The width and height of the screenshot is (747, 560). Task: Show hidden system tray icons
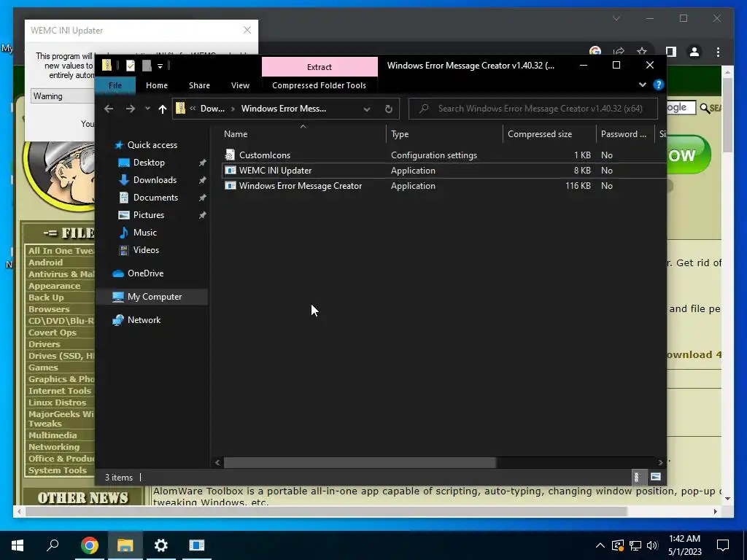click(x=600, y=545)
